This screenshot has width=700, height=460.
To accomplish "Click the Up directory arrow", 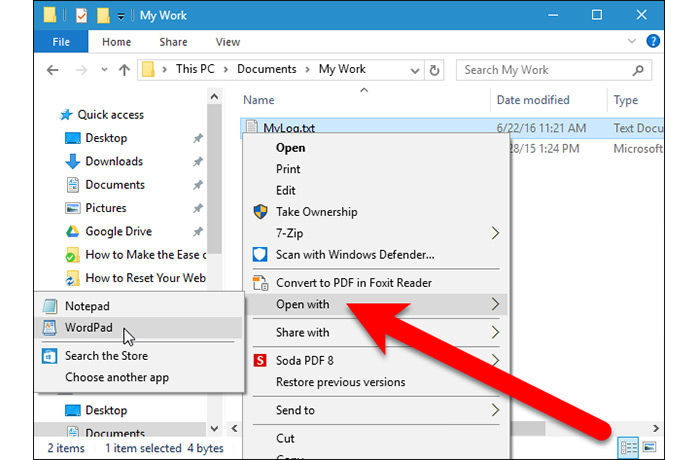I will [x=125, y=70].
